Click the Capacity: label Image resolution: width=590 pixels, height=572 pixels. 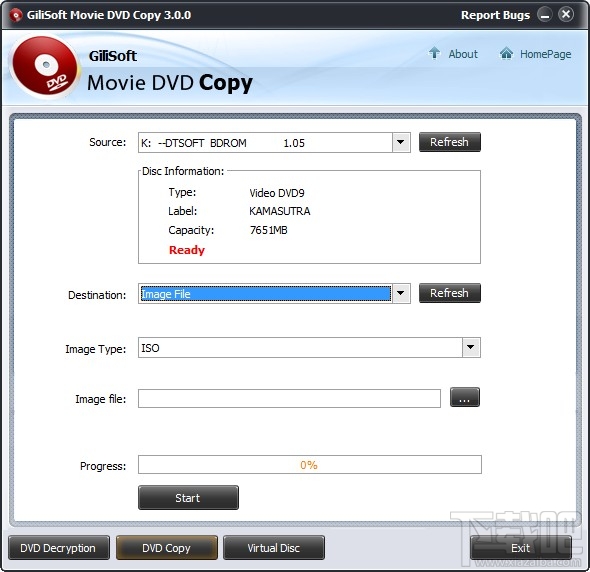coord(191,230)
